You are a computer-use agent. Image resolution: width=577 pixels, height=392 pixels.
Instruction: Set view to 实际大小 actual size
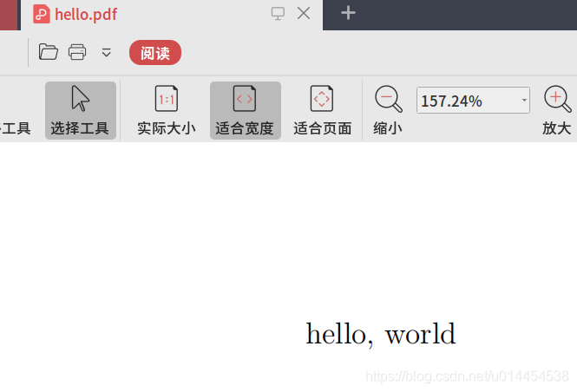[x=167, y=110]
